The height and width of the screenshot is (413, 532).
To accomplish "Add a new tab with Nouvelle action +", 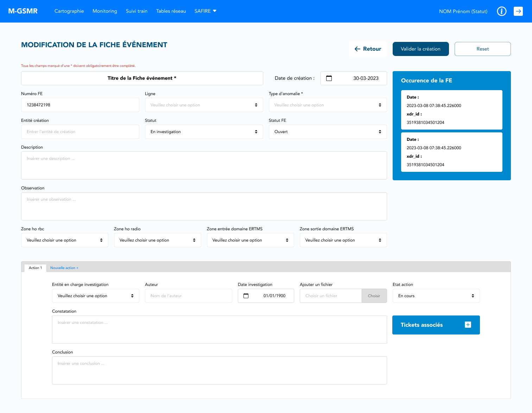I will tap(64, 268).
